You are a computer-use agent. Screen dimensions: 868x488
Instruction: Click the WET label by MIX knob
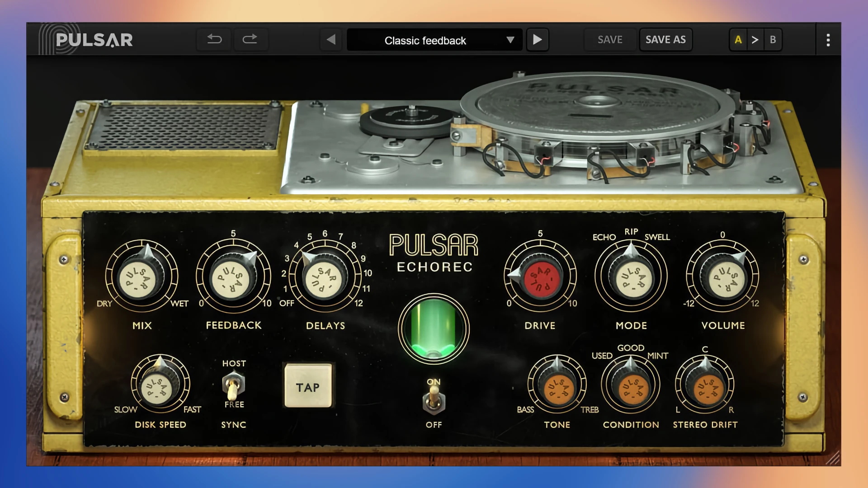(179, 304)
